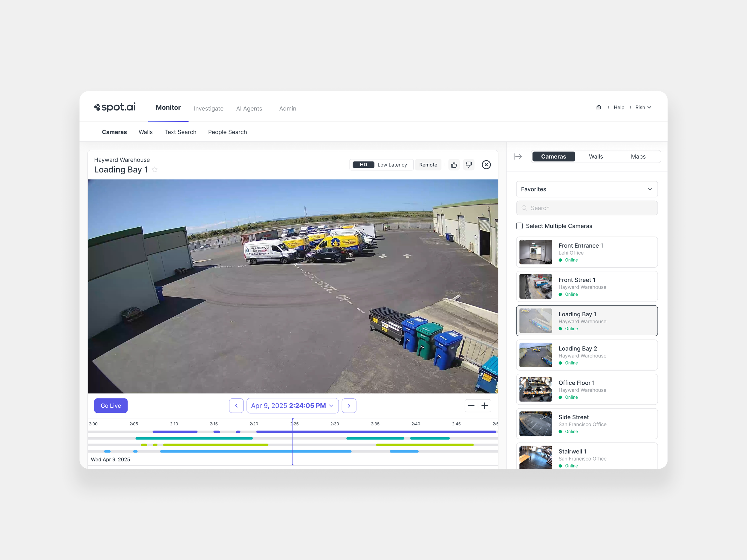
Task: Open the Rish account menu
Action: (x=643, y=107)
